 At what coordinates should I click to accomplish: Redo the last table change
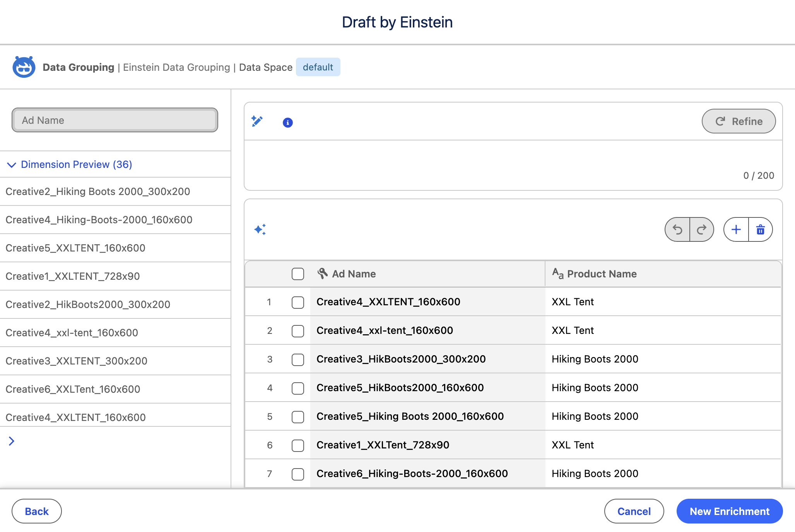702,229
